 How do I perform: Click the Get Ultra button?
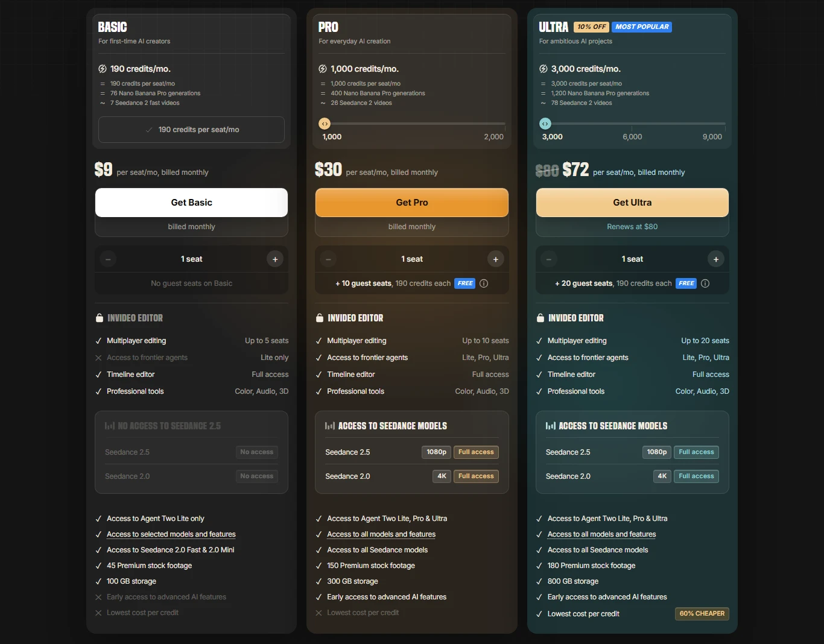click(x=632, y=203)
